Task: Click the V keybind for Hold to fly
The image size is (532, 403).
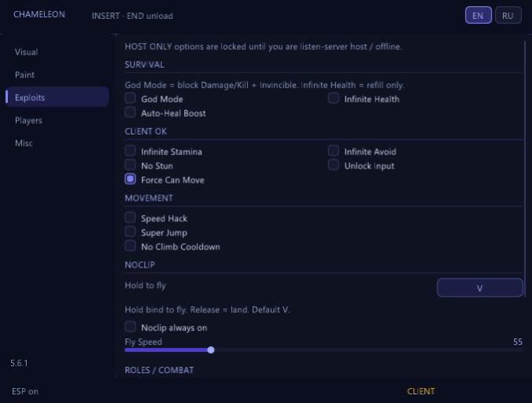Action: click(480, 287)
